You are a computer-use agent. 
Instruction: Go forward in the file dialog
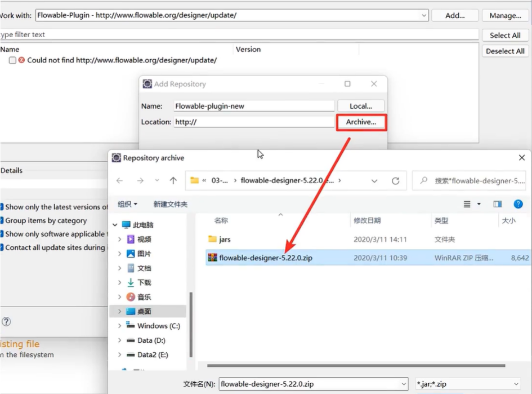[140, 181]
